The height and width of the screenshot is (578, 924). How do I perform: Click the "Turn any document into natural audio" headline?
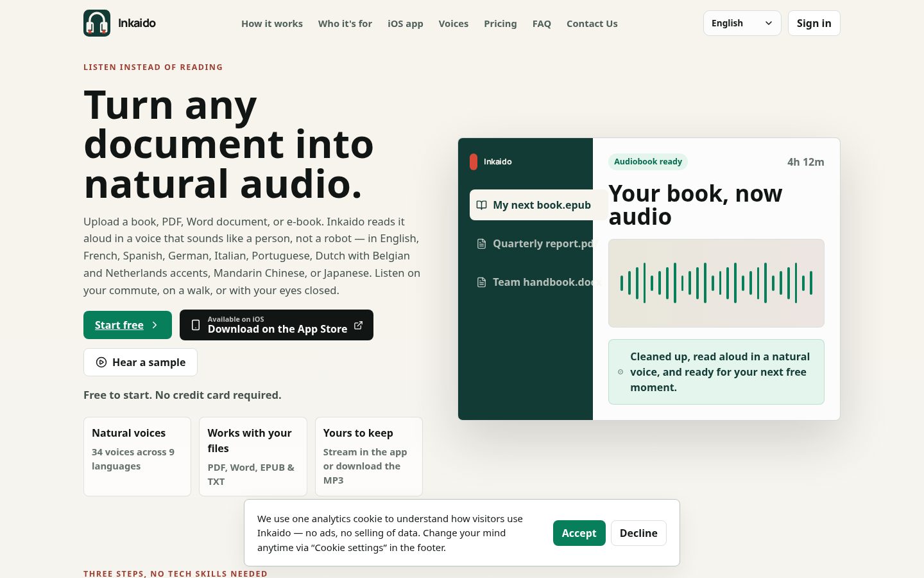pos(229,144)
